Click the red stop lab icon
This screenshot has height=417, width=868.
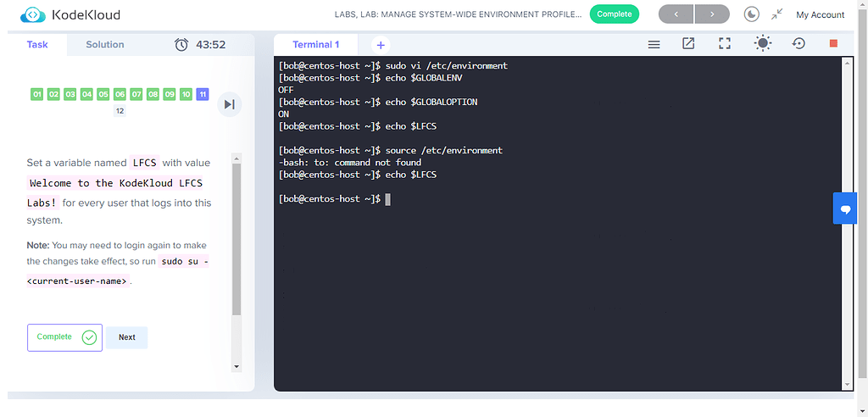(834, 44)
